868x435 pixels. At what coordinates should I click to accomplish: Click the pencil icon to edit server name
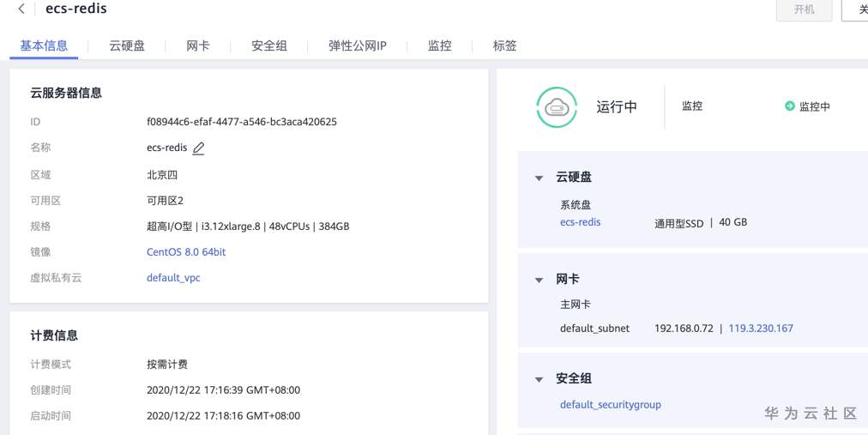[198, 148]
